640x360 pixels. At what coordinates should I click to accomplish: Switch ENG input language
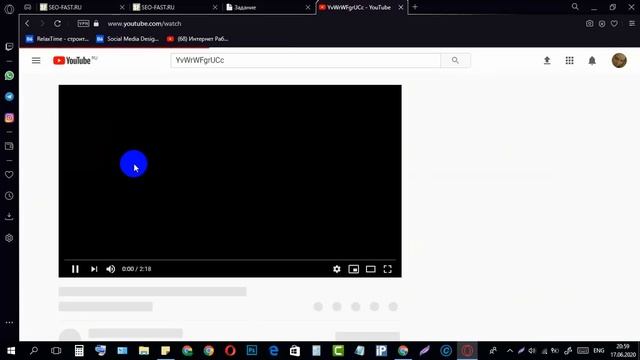tap(599, 351)
